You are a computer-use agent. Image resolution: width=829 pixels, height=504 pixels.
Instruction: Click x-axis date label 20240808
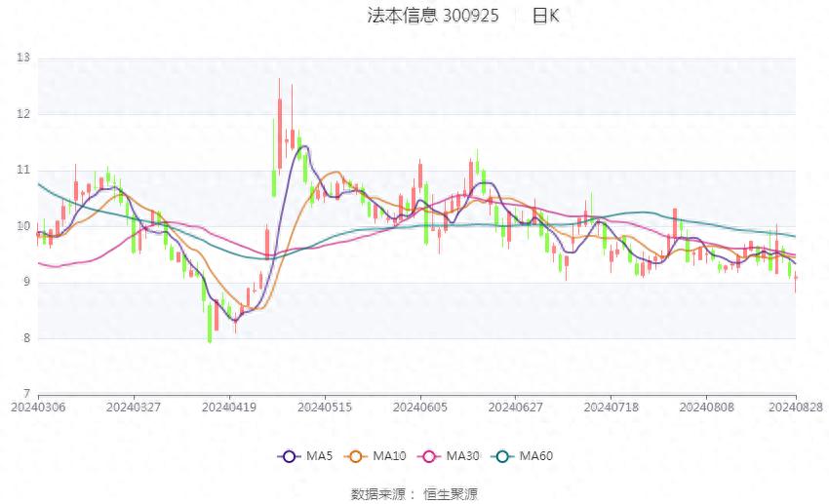point(706,407)
